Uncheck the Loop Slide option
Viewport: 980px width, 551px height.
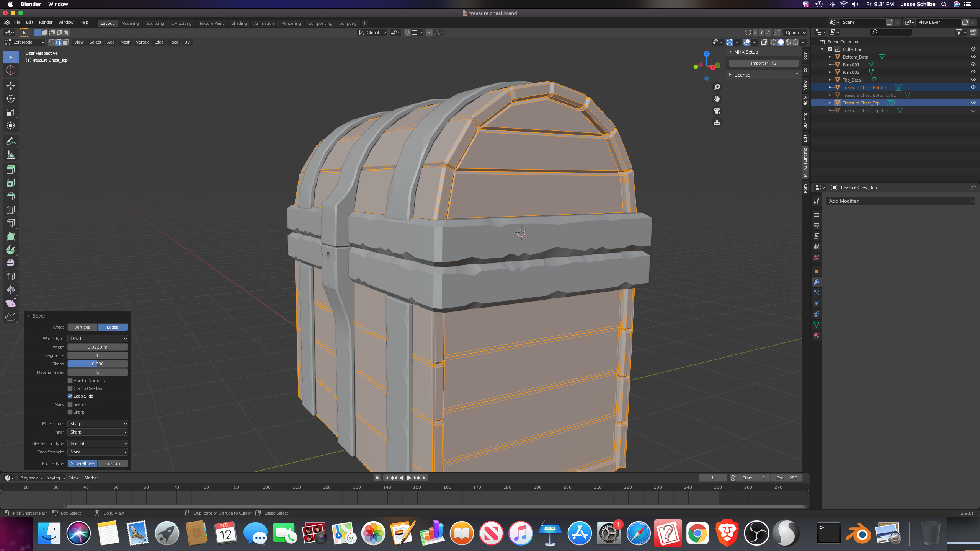(70, 396)
